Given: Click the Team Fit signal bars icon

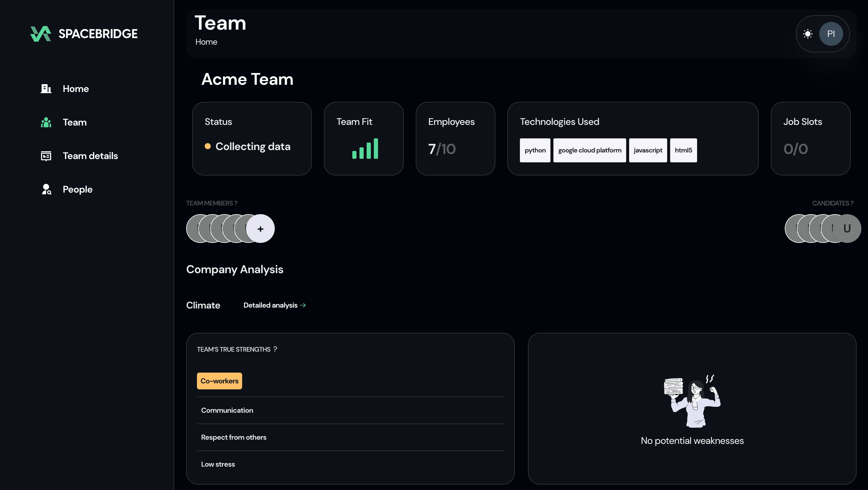Looking at the screenshot, I should point(365,149).
